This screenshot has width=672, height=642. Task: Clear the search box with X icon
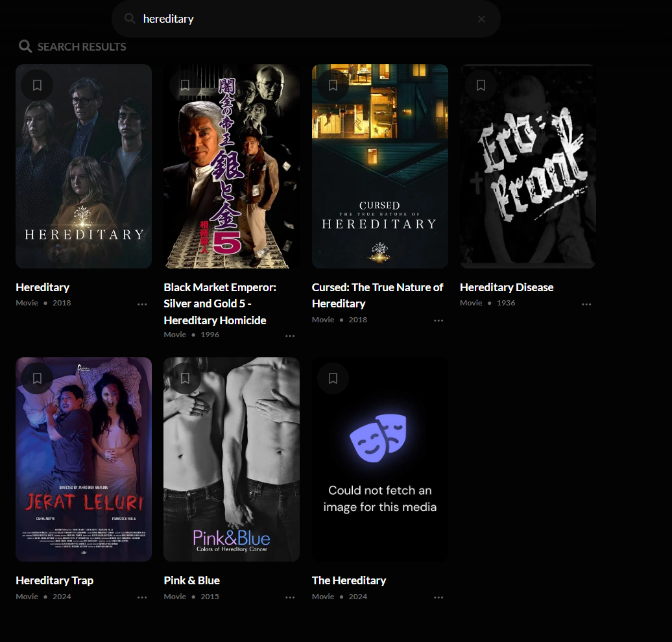pyautogui.click(x=481, y=19)
